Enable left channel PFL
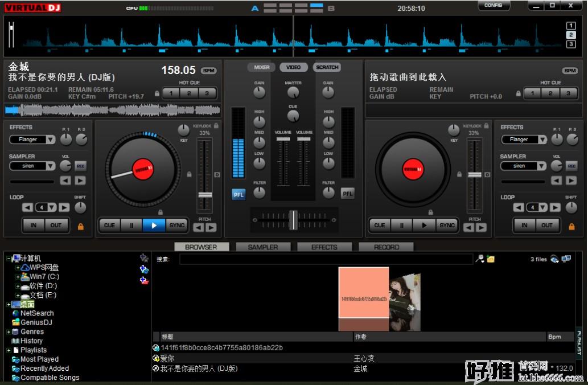Image resolution: width=588 pixels, height=385 pixels. coord(239,195)
